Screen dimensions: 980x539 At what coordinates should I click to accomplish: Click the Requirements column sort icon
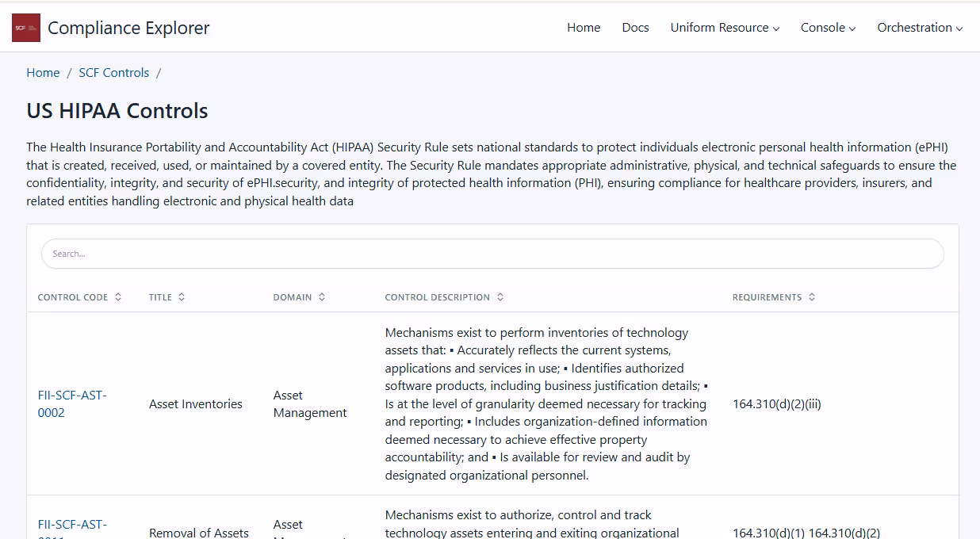pyautogui.click(x=812, y=297)
